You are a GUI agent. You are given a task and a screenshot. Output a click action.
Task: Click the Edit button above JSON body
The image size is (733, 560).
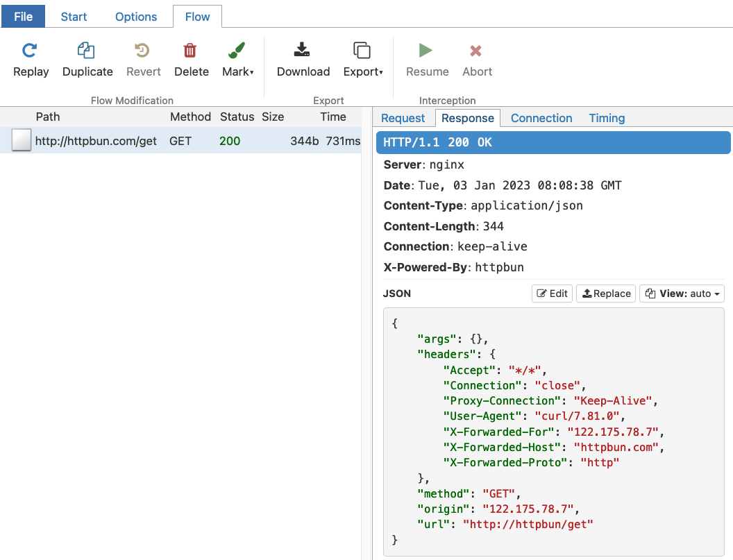552,294
